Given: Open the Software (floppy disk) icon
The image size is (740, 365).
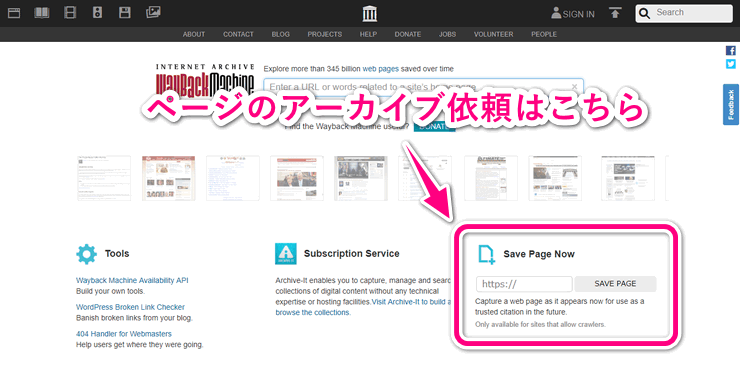Looking at the screenshot, I should pyautogui.click(x=125, y=13).
